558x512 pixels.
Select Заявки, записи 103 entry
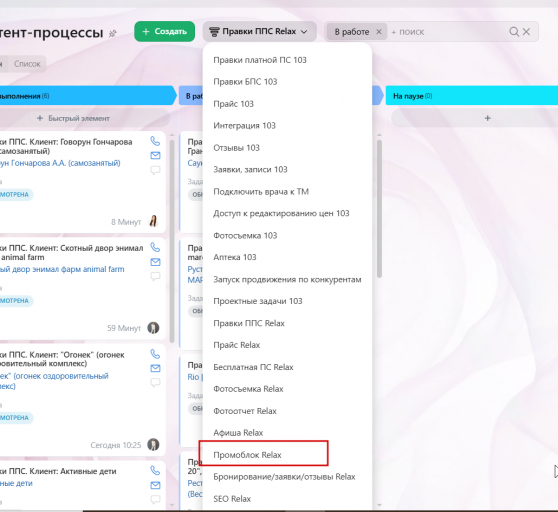click(x=250, y=169)
